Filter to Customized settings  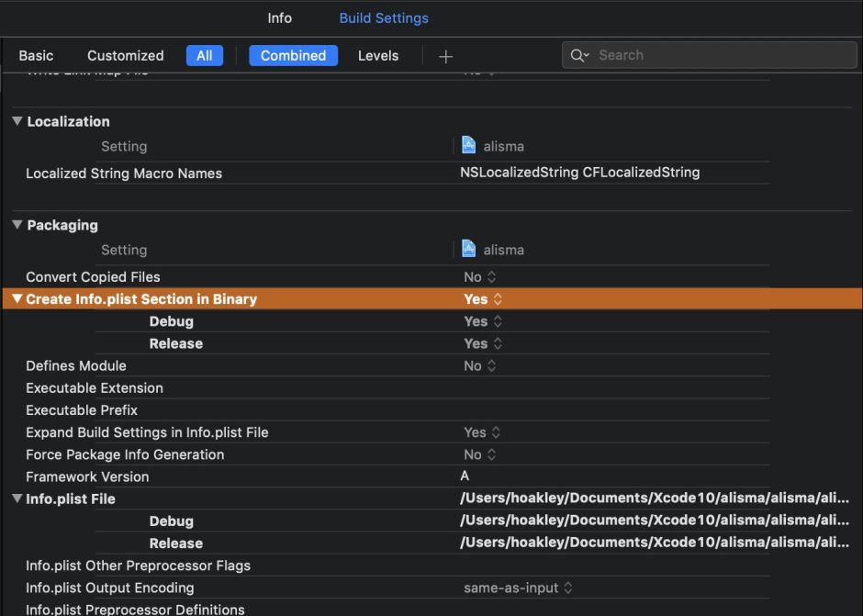coord(125,56)
